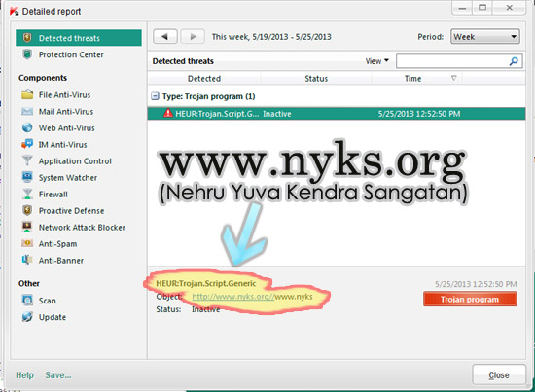Click the Network Attack Blocker icon
535x392 pixels.
[x=27, y=227]
